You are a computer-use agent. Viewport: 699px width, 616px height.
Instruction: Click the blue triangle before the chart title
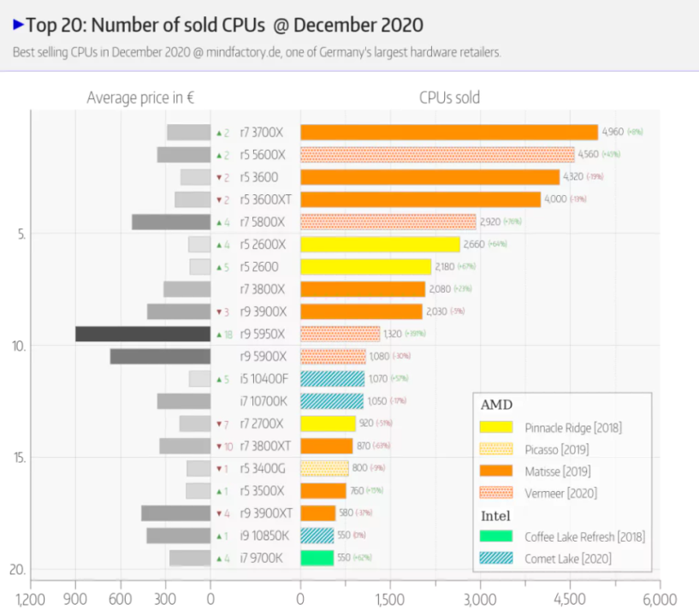tap(19, 25)
